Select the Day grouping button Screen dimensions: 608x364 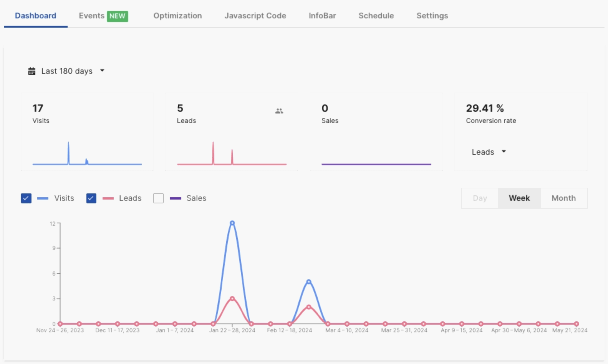[480, 198]
